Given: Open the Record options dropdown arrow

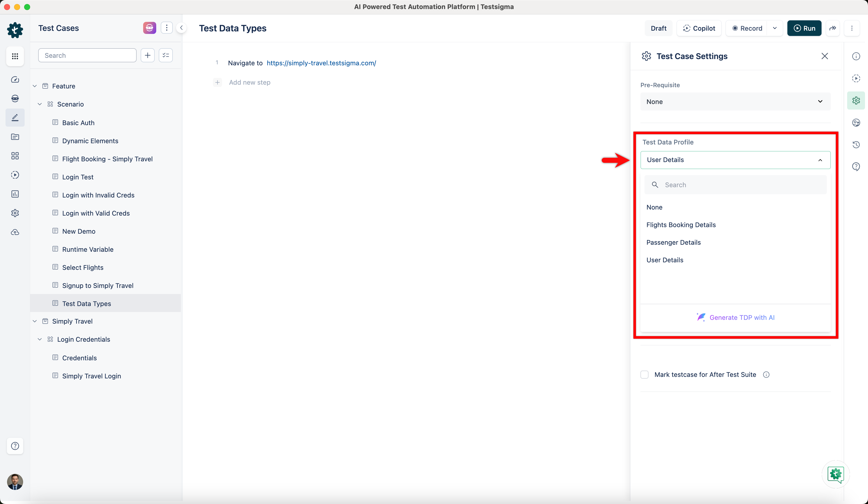Looking at the screenshot, I should click(775, 28).
